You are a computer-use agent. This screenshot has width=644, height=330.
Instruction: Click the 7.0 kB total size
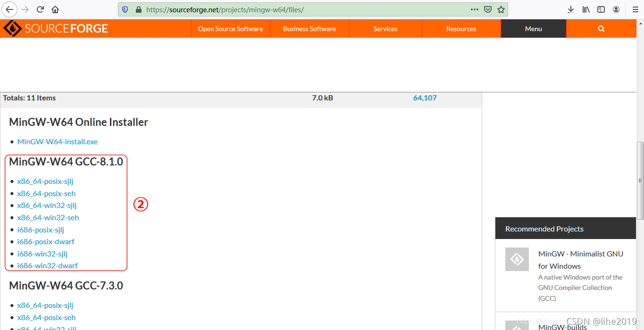pos(323,98)
